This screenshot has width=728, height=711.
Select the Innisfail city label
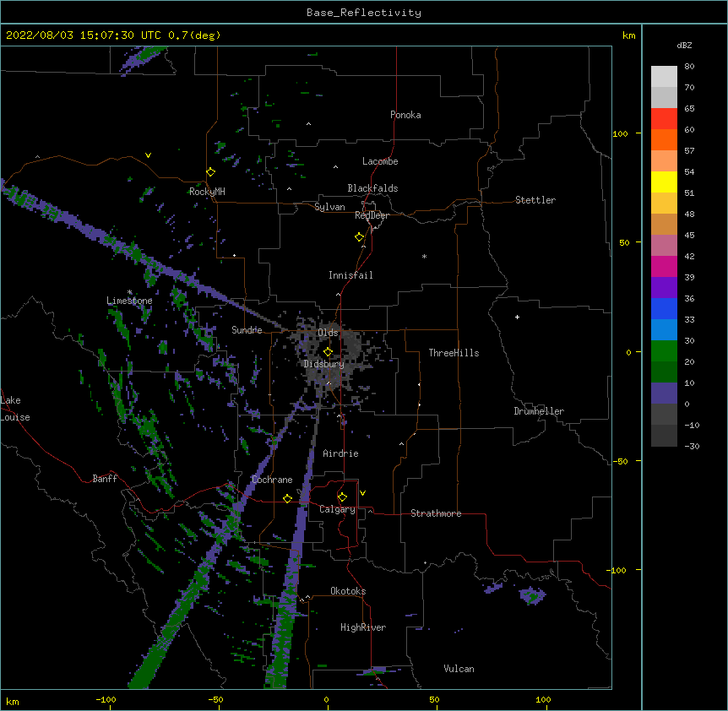pos(350,275)
